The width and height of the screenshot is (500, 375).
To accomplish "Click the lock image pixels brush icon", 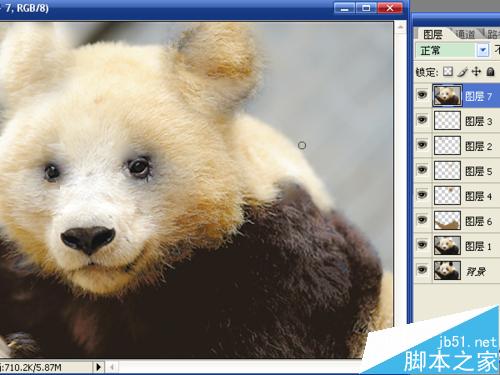I will pyautogui.click(x=462, y=71).
